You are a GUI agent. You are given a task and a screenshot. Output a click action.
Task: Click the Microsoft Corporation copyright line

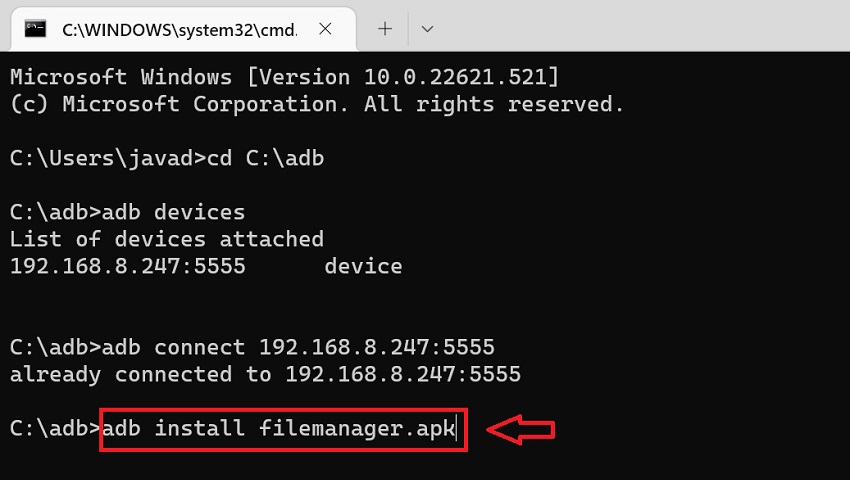[x=317, y=104]
